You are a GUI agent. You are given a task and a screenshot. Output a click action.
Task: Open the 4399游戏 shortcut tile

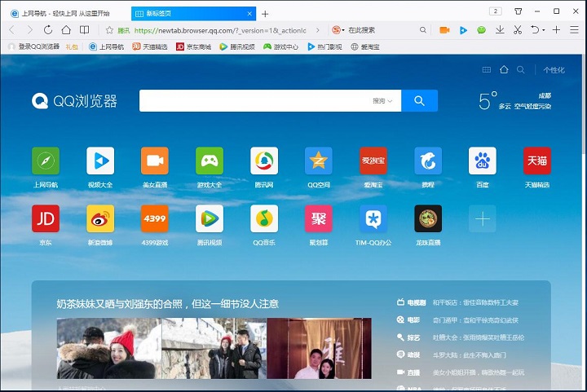pos(155,218)
